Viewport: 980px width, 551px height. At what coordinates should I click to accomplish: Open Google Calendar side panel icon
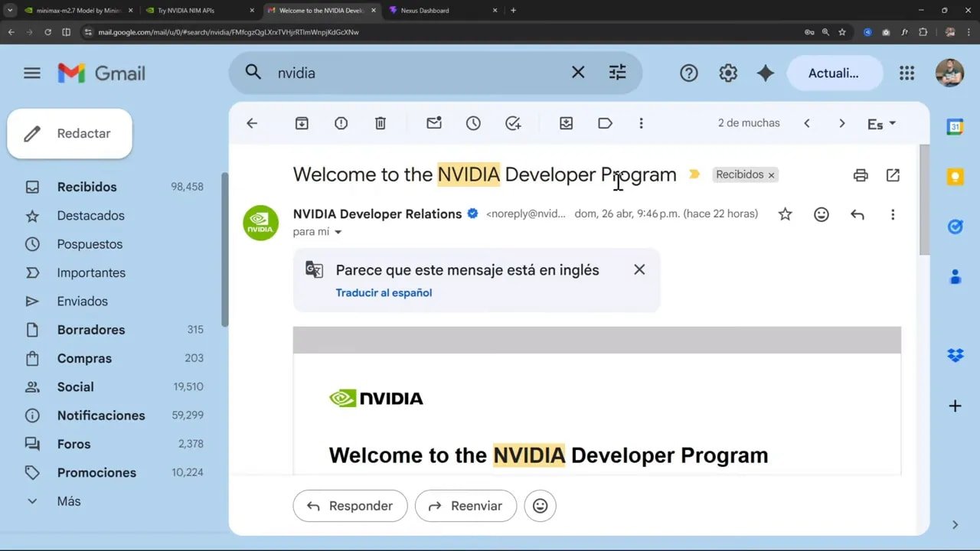tap(955, 127)
